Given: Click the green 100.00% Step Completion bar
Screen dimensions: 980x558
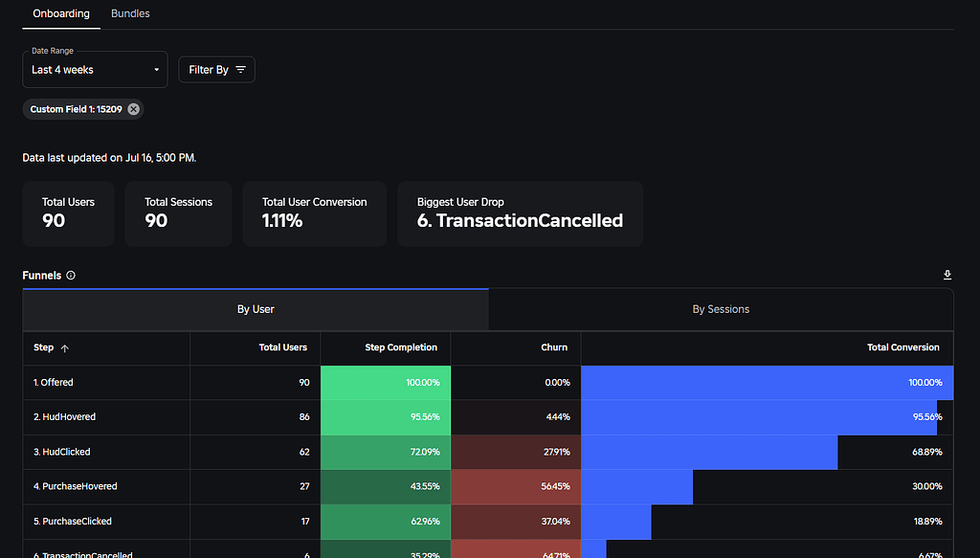Looking at the screenshot, I should pos(385,382).
